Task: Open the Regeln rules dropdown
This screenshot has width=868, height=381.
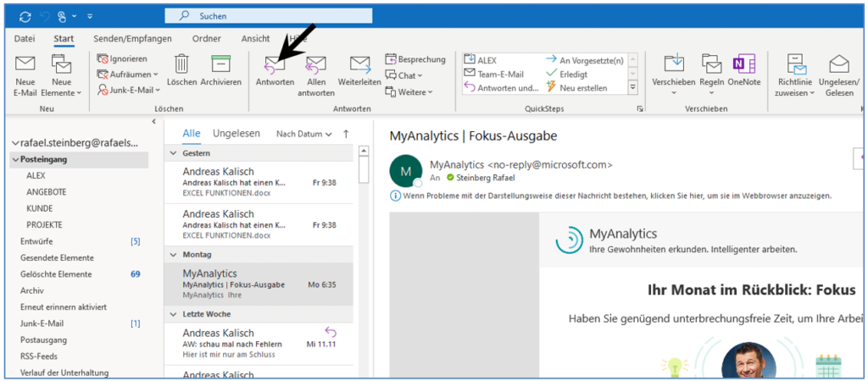Action: (x=711, y=75)
